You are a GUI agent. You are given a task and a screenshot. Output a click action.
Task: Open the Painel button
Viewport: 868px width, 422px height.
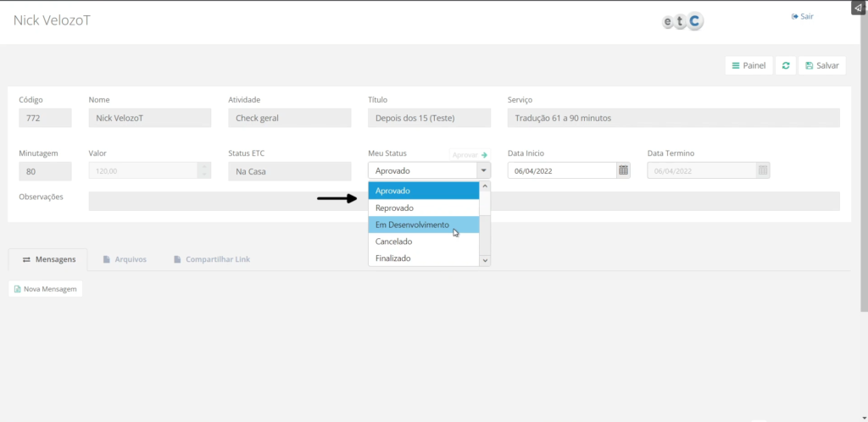click(x=748, y=65)
